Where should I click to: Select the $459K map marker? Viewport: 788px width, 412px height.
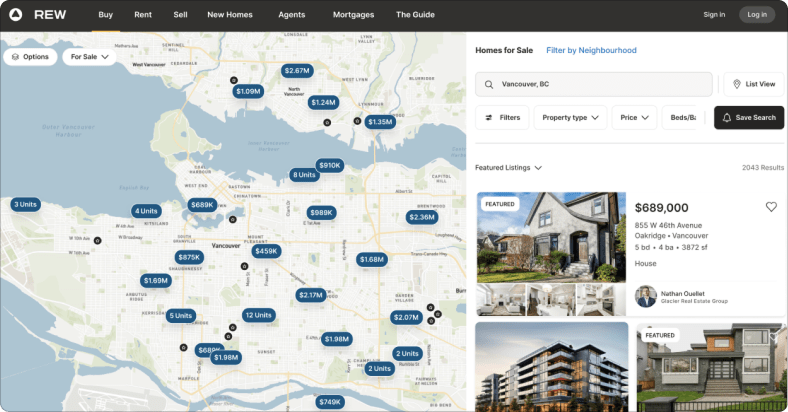(x=266, y=251)
